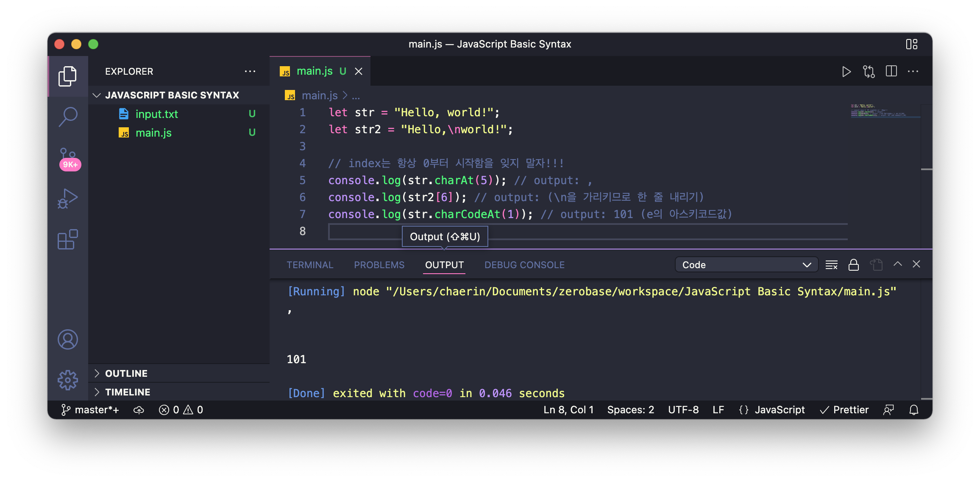This screenshot has height=482, width=980.
Task: Expand the OUTLINE section
Action: (x=126, y=373)
